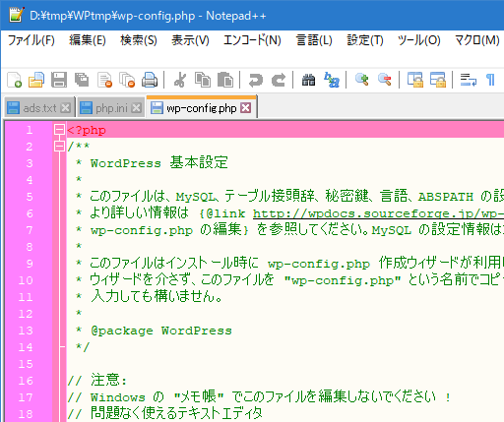504x422 pixels.
Task: Undo the last action with the undo arrow
Action: [x=256, y=80]
